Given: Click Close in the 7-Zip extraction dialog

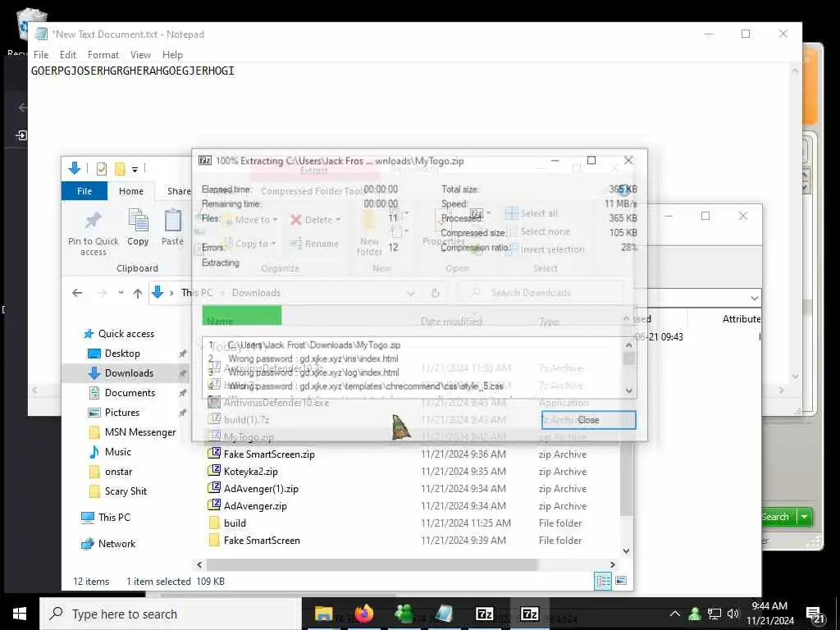Looking at the screenshot, I should [x=589, y=420].
